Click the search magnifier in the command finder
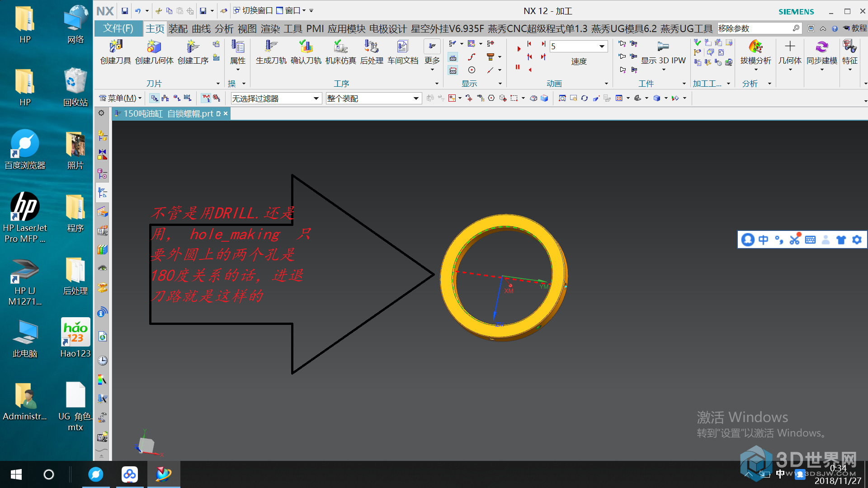Screen dimensions: 868x488 click(x=796, y=28)
